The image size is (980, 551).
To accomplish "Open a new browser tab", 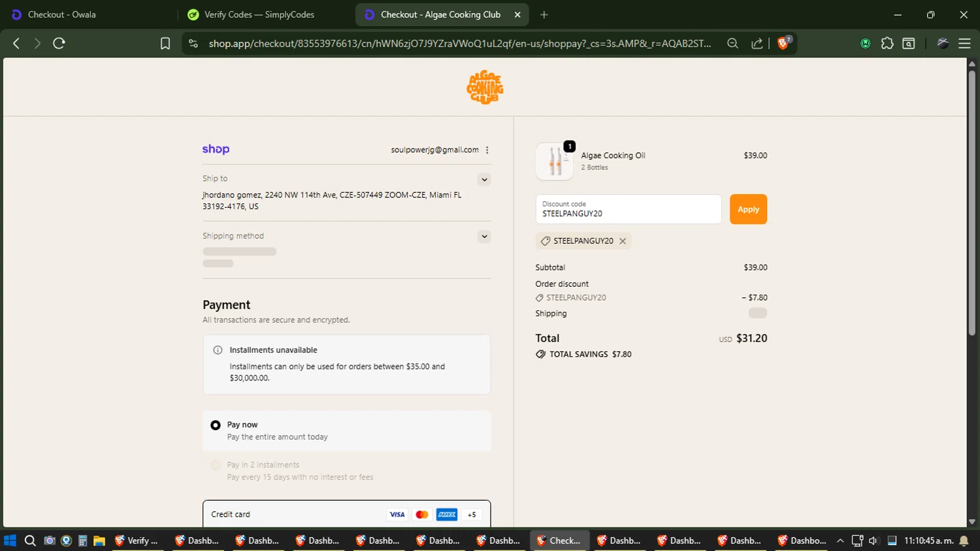I will click(x=544, y=14).
